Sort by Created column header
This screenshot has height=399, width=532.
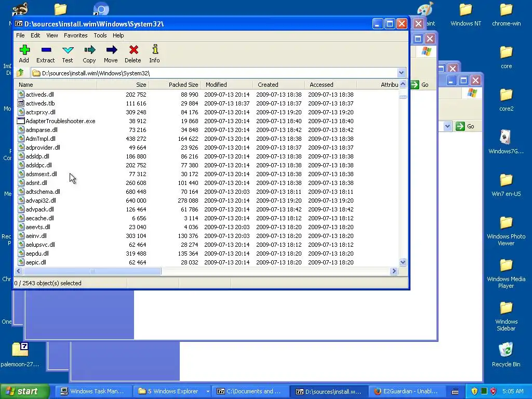[278, 85]
